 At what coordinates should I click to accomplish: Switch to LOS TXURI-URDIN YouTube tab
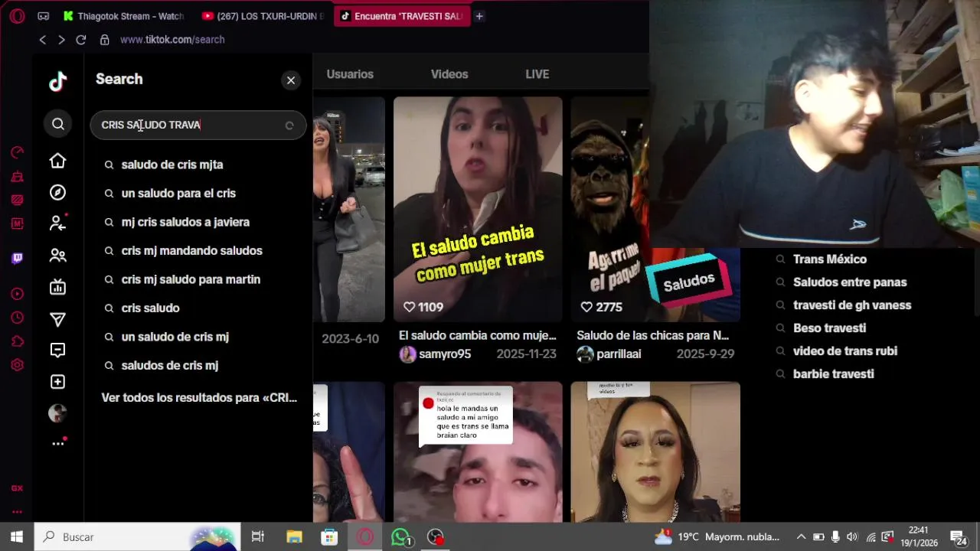(263, 16)
